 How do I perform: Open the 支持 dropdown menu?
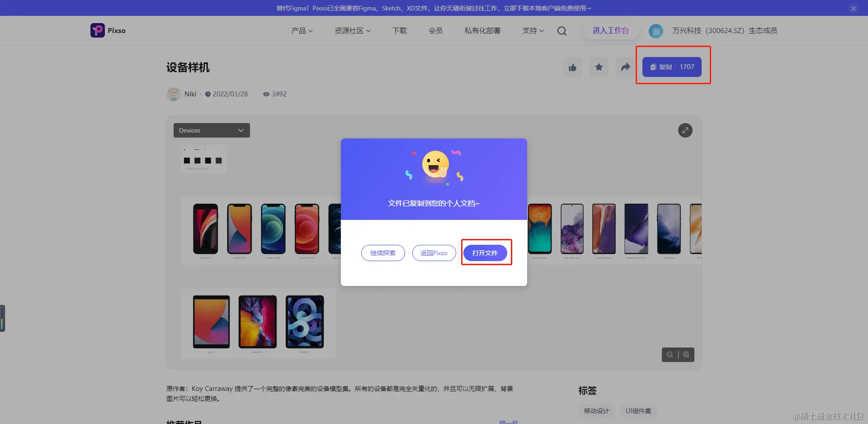point(533,30)
